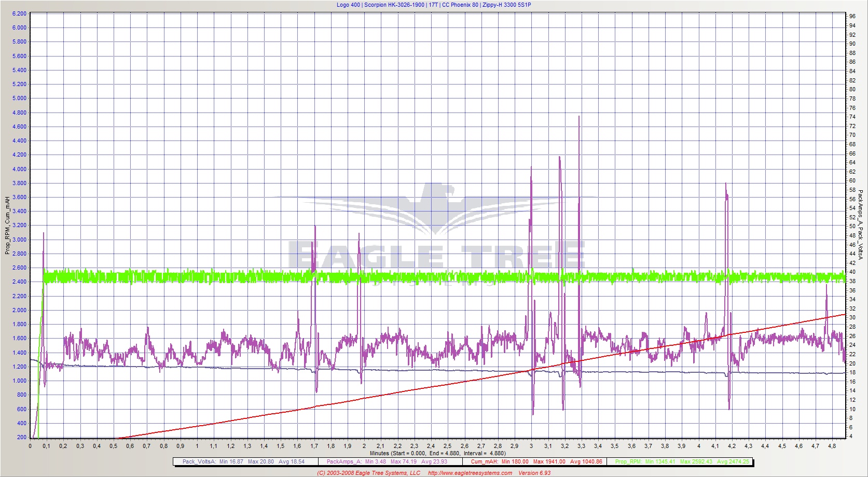Click the Version 6.93 text
Screen dimensions: 868x477
click(534, 473)
